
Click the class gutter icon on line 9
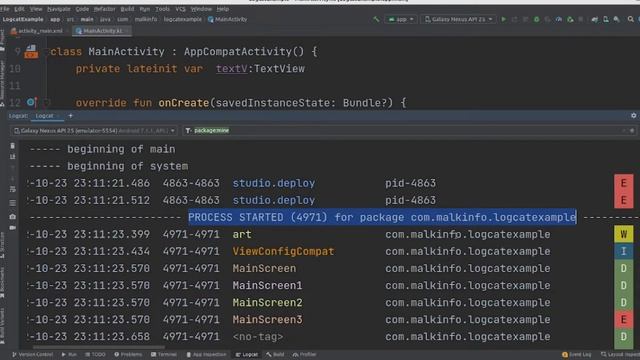point(31,51)
